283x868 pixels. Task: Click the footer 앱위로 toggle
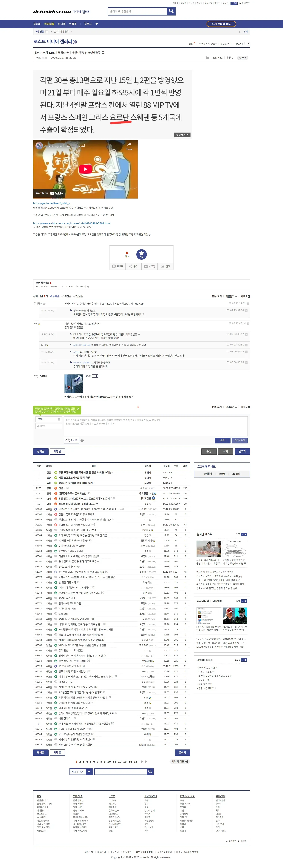tap(242, 841)
